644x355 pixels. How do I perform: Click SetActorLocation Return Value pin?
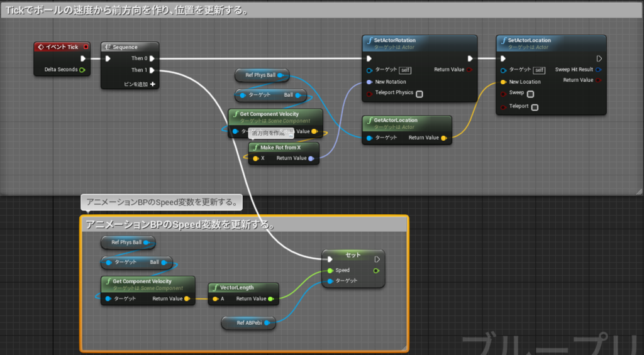[599, 80]
